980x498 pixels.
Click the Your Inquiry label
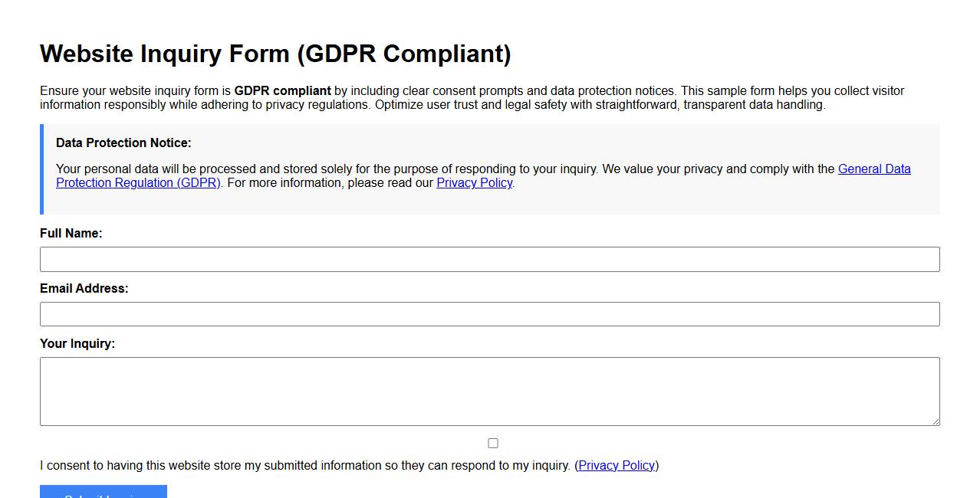(x=77, y=343)
